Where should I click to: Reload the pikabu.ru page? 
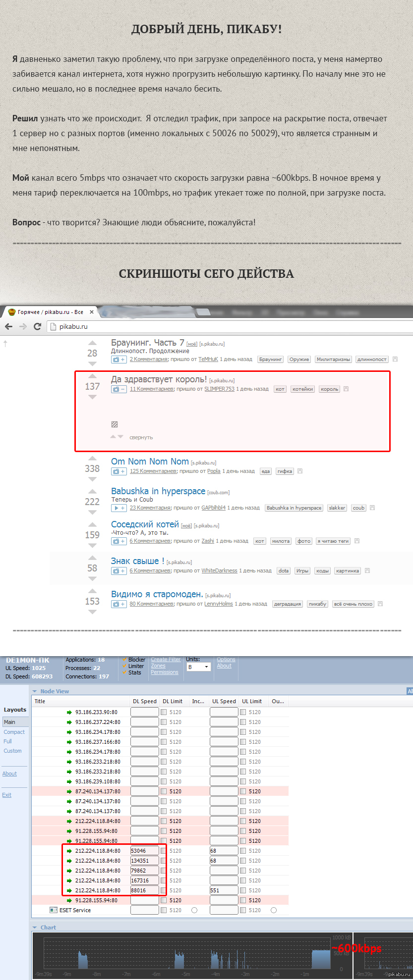[37, 326]
